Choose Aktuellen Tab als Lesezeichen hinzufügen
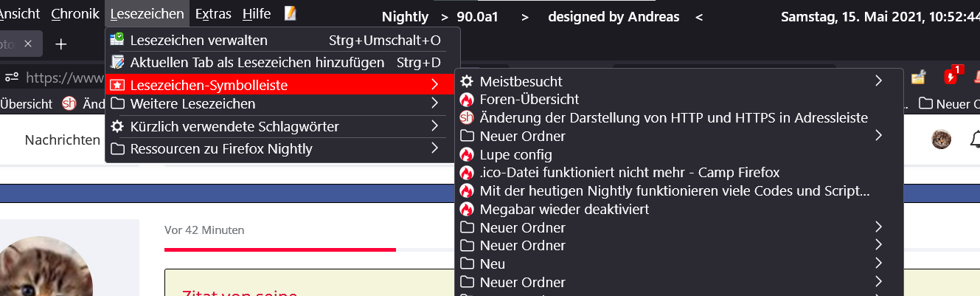 (x=257, y=63)
